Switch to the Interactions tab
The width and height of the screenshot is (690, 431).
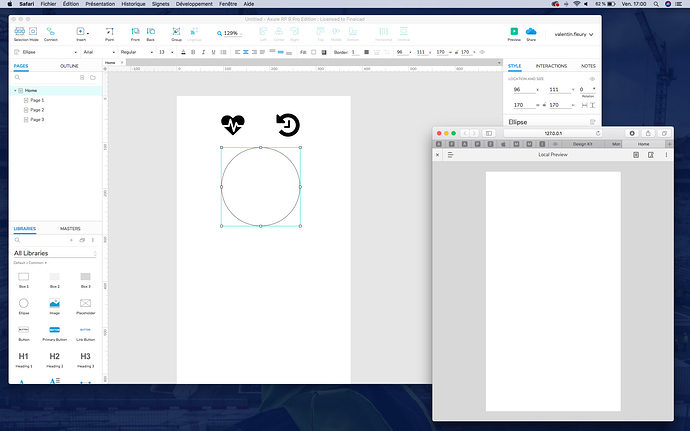point(551,66)
